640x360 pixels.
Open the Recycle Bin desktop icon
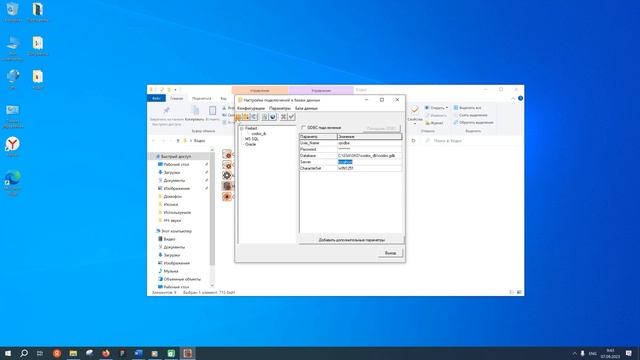tap(13, 11)
